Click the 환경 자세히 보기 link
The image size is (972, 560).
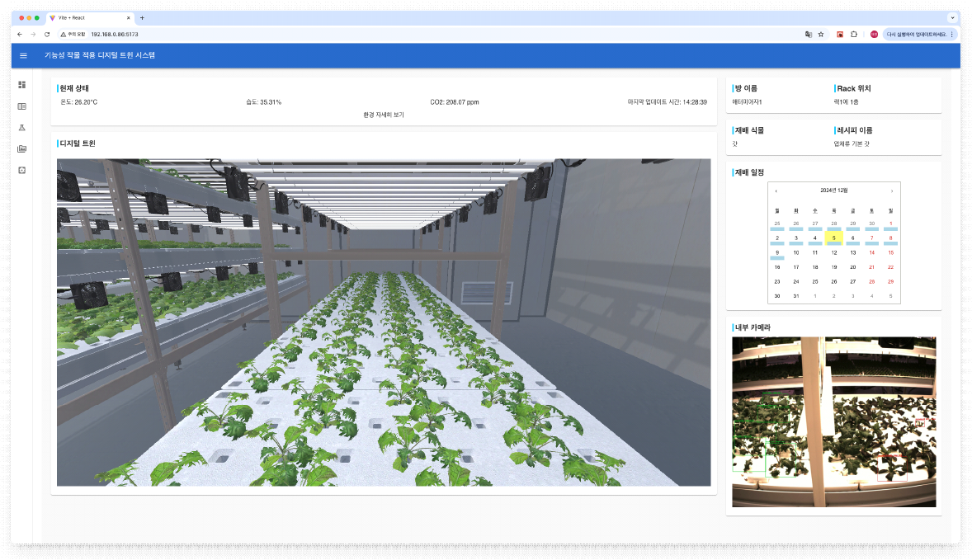(x=384, y=115)
